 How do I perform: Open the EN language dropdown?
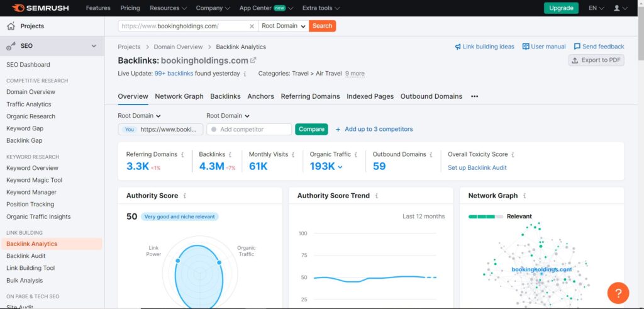596,8
